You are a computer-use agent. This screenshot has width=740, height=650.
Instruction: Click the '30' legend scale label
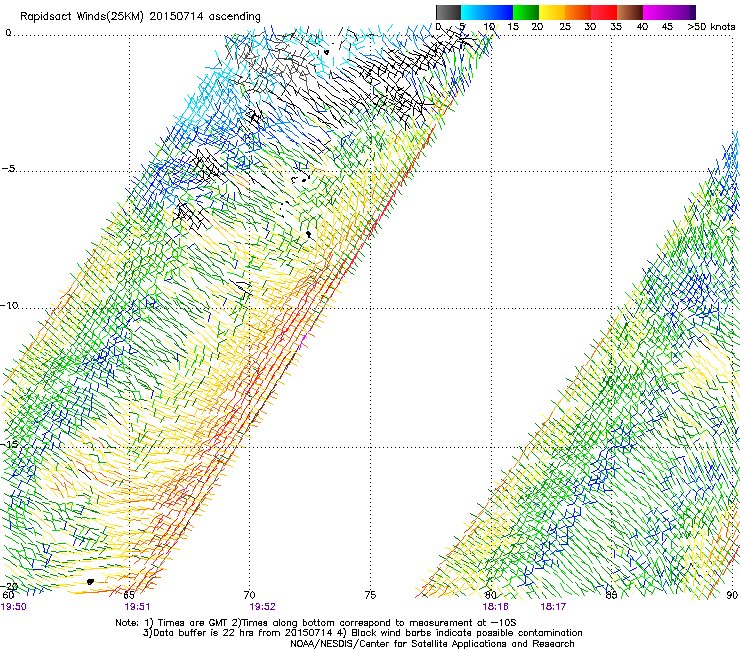click(590, 27)
